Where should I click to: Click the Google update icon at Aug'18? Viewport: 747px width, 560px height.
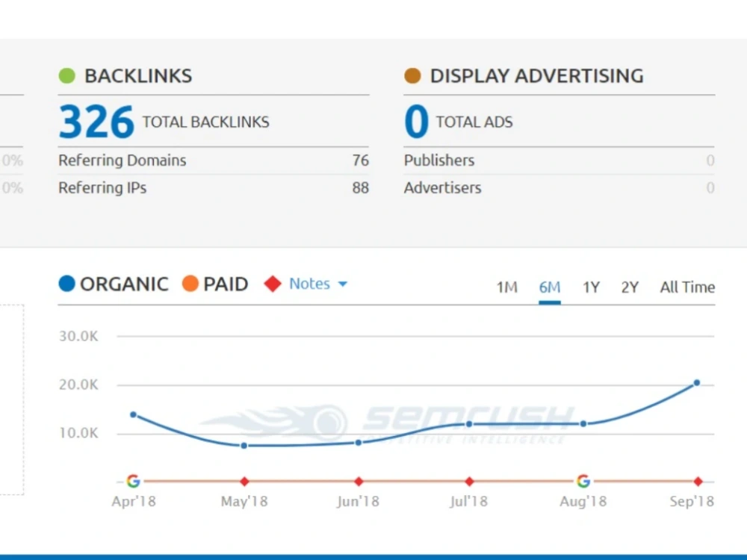click(583, 481)
